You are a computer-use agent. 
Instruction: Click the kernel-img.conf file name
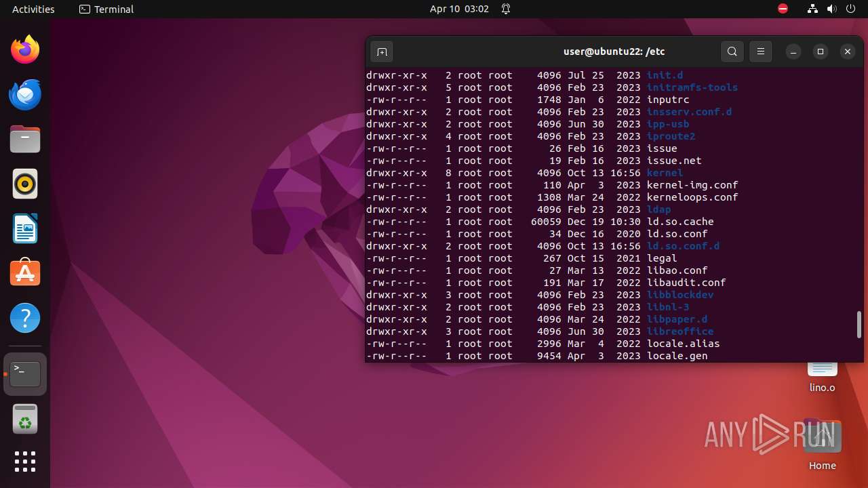point(692,185)
